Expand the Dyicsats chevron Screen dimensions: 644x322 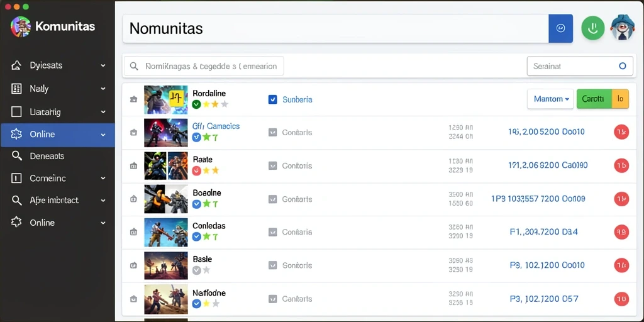[103, 65]
